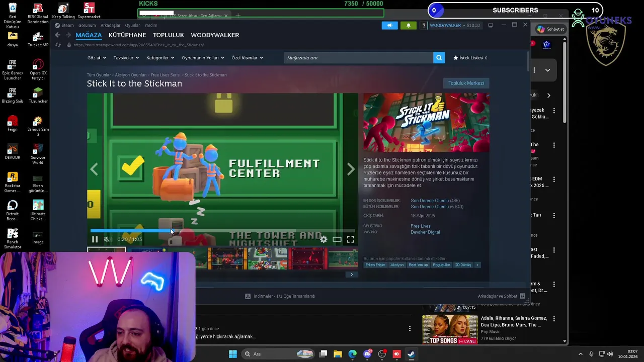The width and height of the screenshot is (644, 362).
Task: Switch to the TOPLULUK tab
Action: click(x=169, y=35)
